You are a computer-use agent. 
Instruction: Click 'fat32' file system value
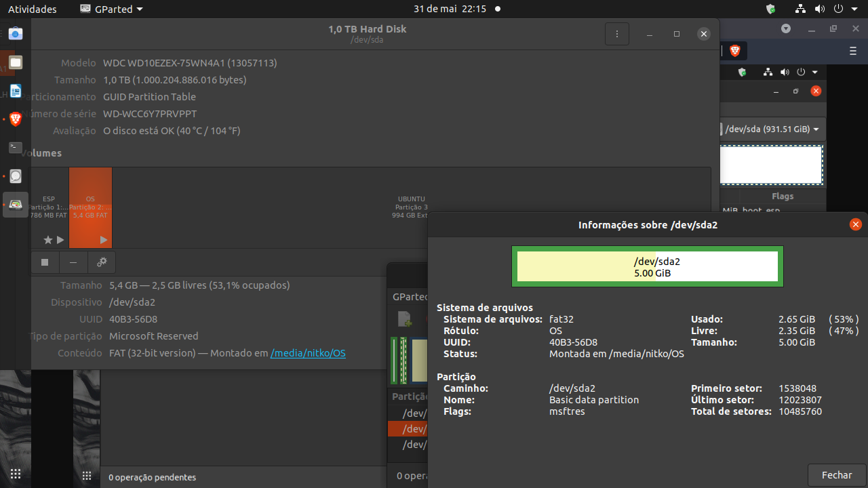point(561,319)
